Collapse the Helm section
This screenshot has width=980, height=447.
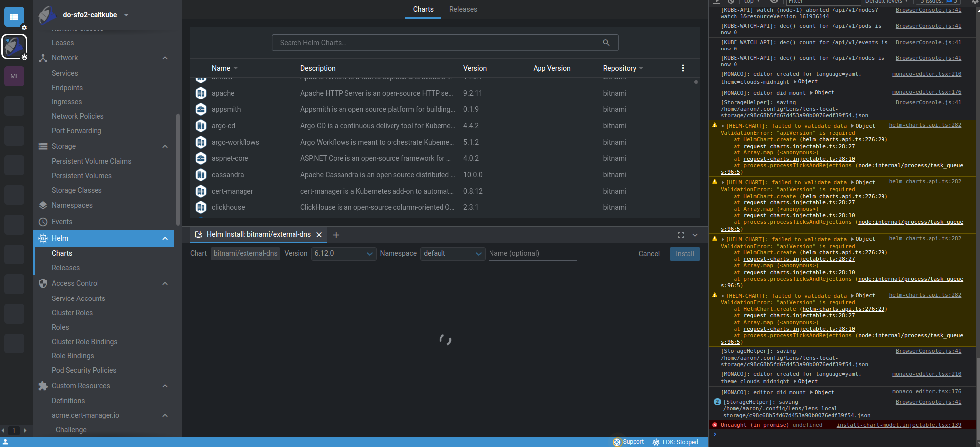tap(165, 238)
